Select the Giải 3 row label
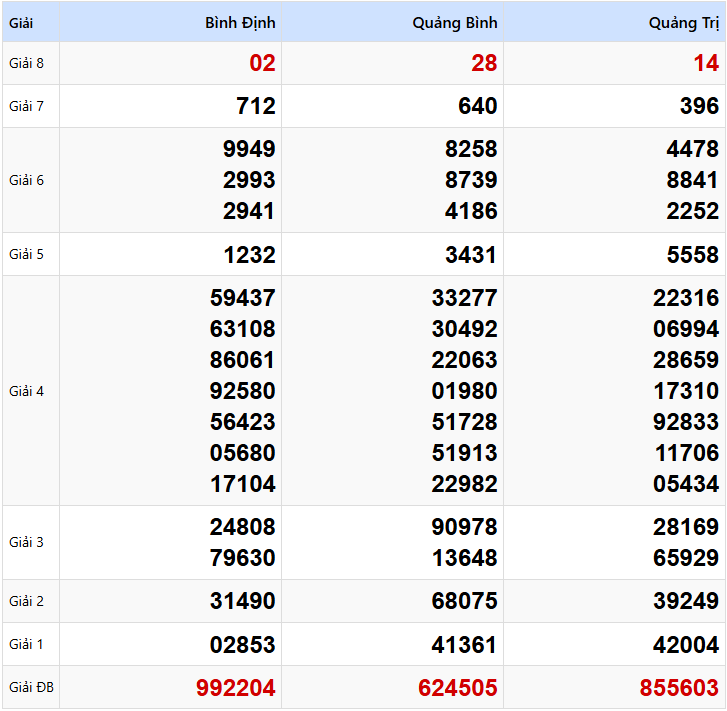Image resolution: width=727 pixels, height=711 pixels. 26,542
